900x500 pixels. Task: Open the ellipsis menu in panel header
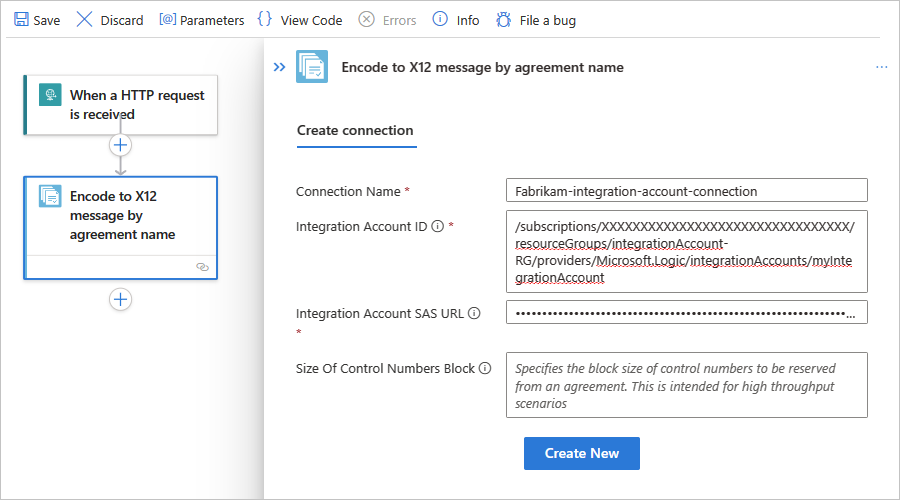881,67
